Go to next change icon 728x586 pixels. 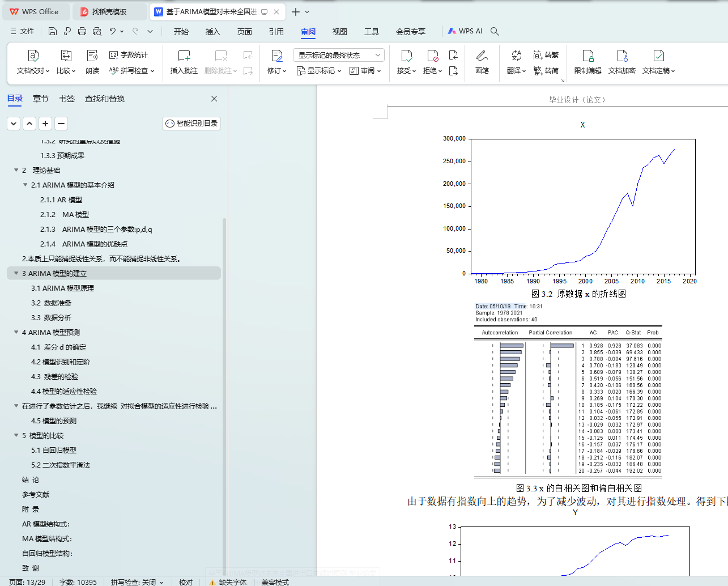453,71
